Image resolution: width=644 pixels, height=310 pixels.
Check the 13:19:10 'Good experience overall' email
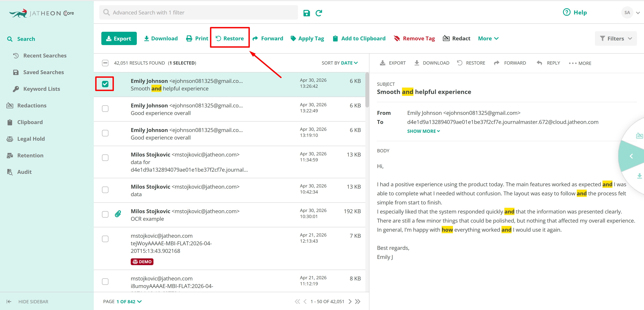coord(105,133)
